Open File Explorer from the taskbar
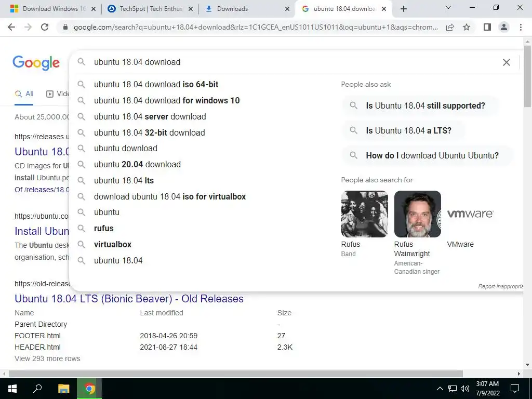Screen dimensions: 532x399 click(x=63, y=389)
